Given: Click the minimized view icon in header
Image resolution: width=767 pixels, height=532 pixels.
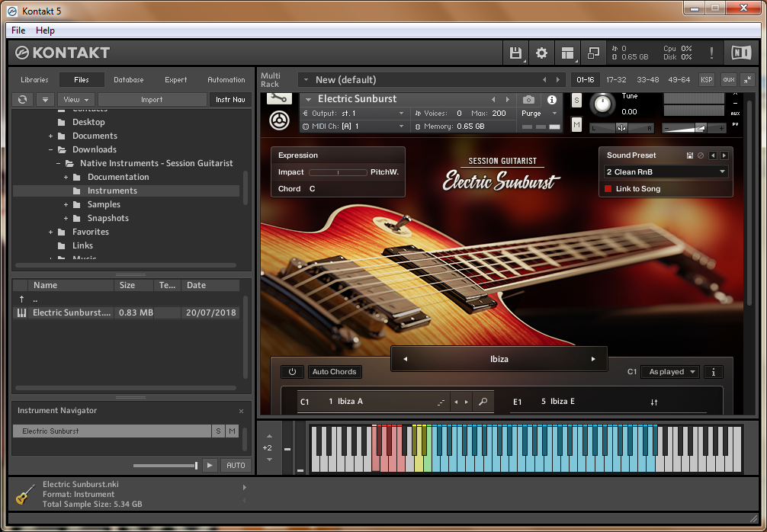Looking at the screenshot, I should point(592,53).
